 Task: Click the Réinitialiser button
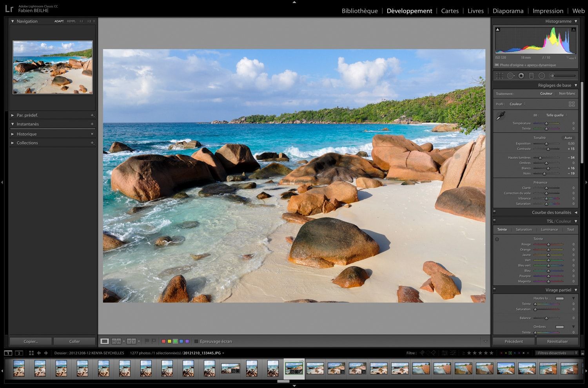(x=557, y=341)
